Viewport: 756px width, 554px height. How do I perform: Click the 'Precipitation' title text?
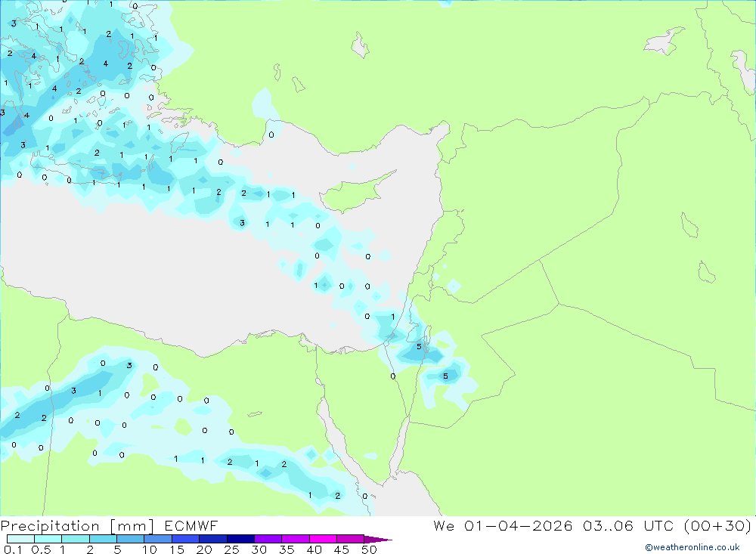[50, 526]
